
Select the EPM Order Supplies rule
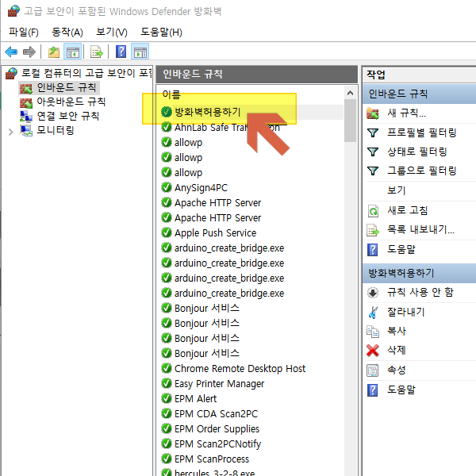point(217,429)
